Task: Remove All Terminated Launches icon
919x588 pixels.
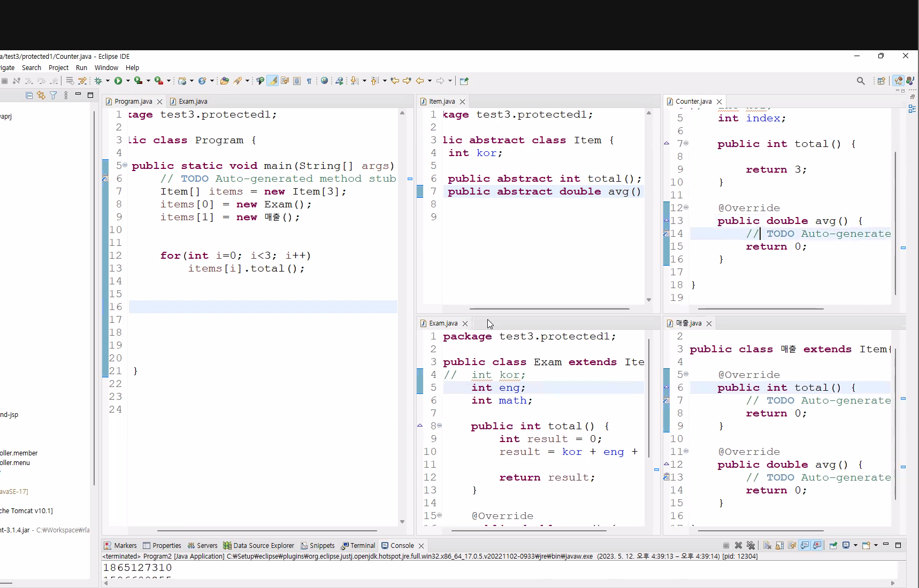Action: [x=750, y=545]
